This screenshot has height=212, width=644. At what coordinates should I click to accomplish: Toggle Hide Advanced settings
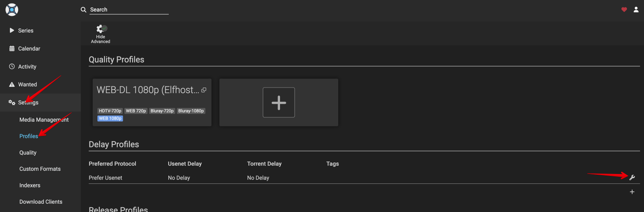coord(101,33)
